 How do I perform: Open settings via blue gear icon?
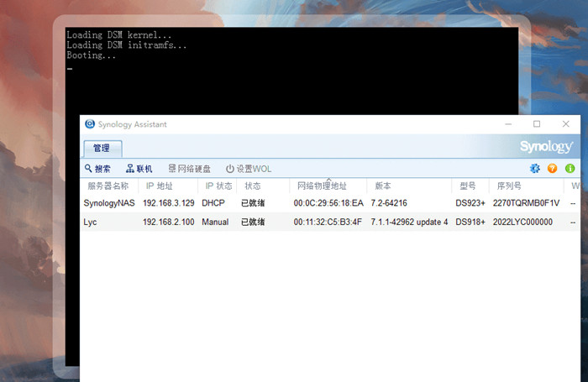tap(535, 169)
